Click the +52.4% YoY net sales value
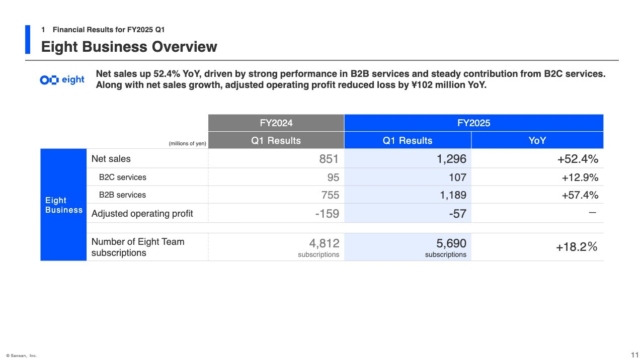 [x=577, y=159]
